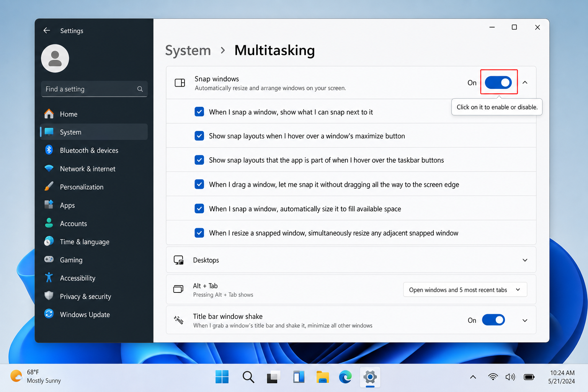Open the Gaming settings label
The width and height of the screenshot is (588, 392).
[x=71, y=260]
